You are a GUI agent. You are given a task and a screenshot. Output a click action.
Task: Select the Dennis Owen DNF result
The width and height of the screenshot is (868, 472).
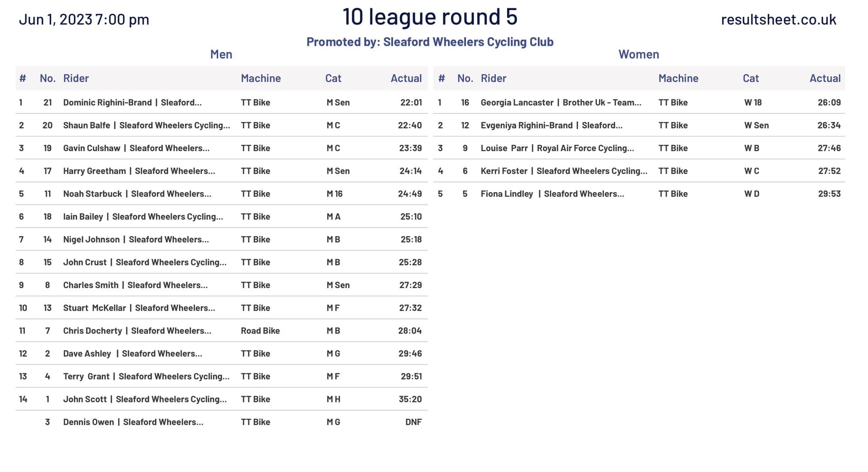pos(413,422)
